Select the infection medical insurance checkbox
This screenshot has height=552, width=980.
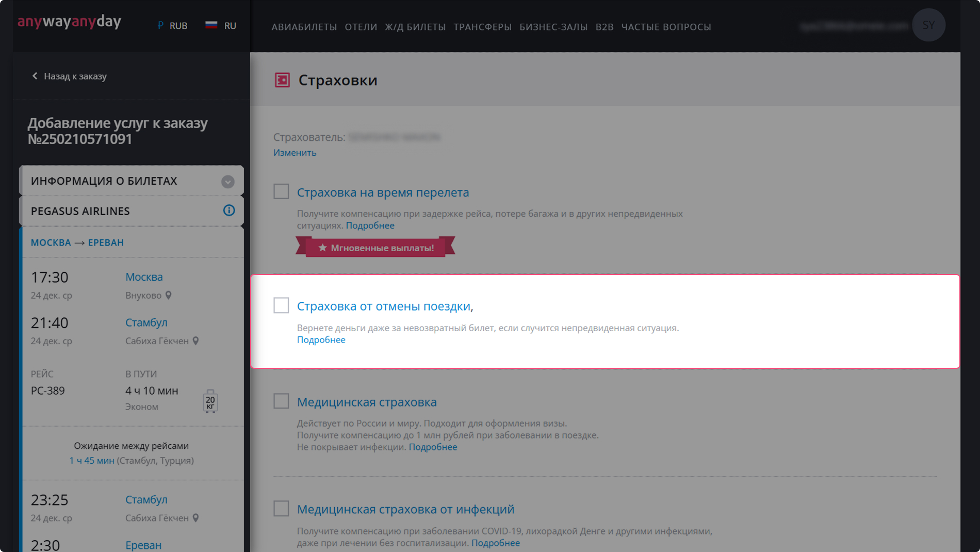click(x=281, y=508)
